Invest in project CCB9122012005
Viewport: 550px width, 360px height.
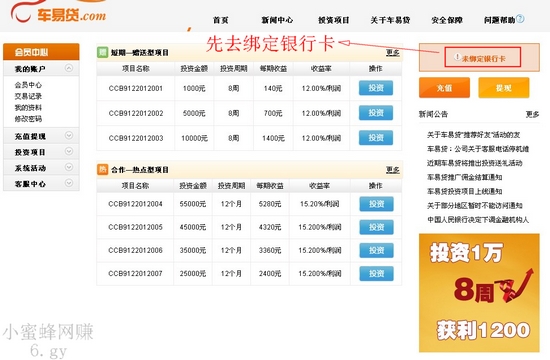click(x=376, y=227)
